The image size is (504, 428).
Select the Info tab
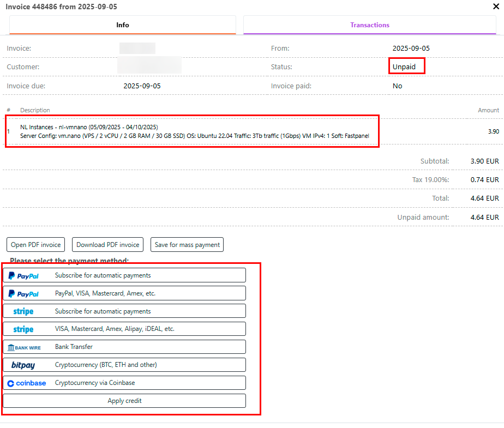click(123, 25)
